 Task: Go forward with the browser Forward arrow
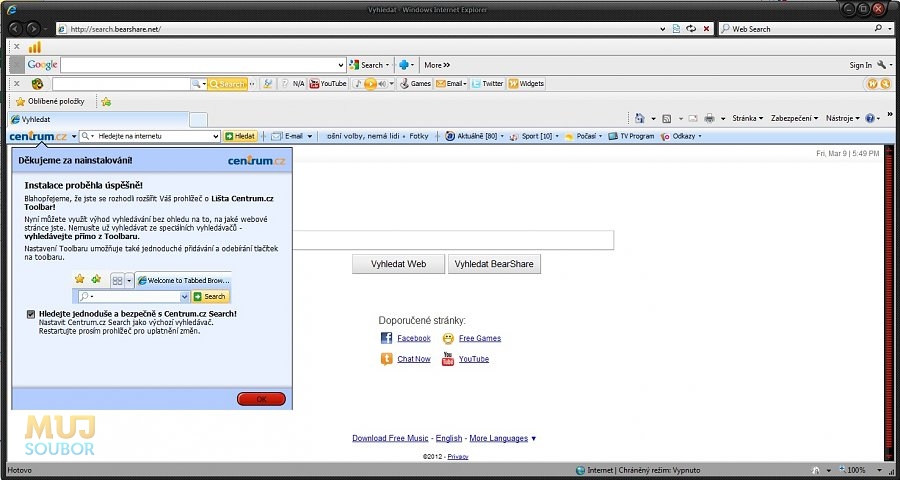[x=33, y=28]
